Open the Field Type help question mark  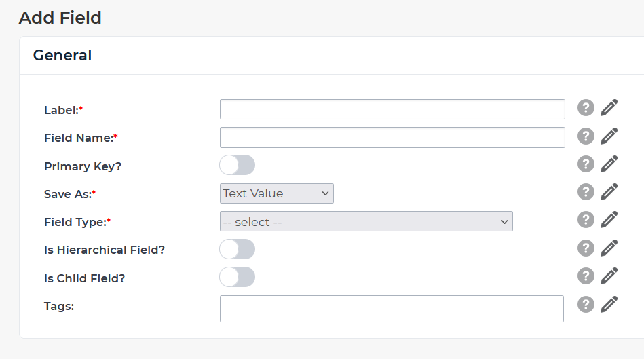586,220
